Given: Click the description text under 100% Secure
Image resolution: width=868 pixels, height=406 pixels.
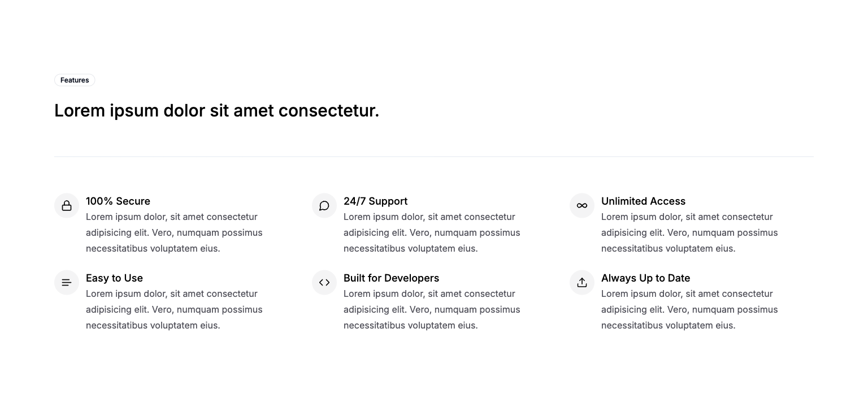Looking at the screenshot, I should pyautogui.click(x=174, y=232).
